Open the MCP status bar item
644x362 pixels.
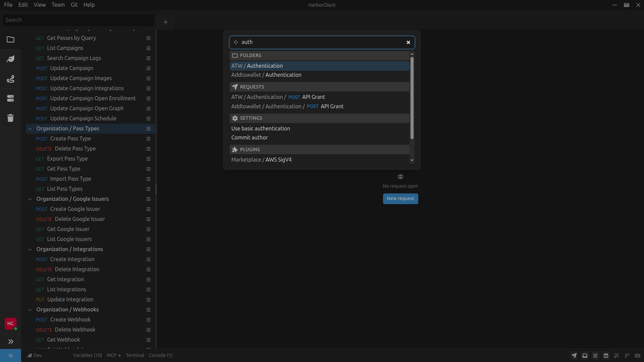pos(113,355)
